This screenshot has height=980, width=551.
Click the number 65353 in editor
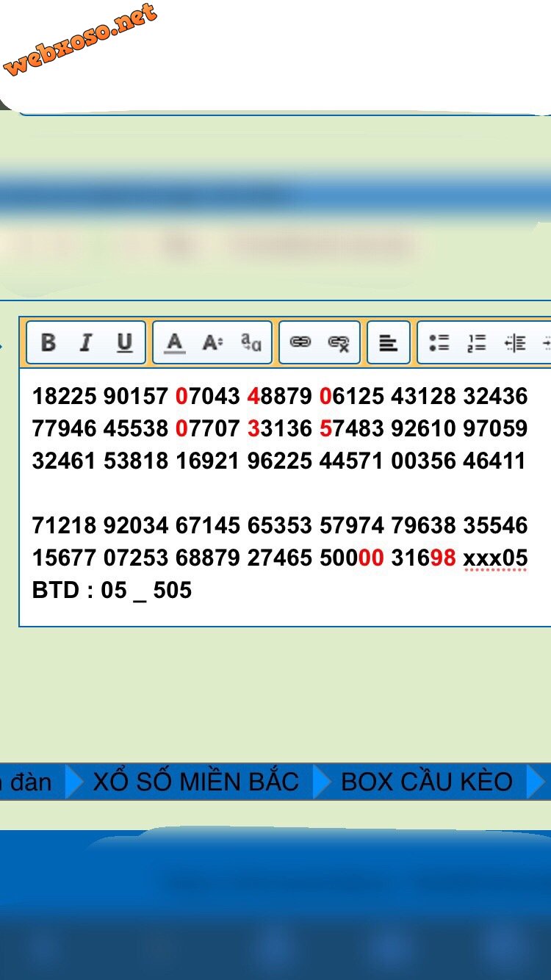[280, 525]
